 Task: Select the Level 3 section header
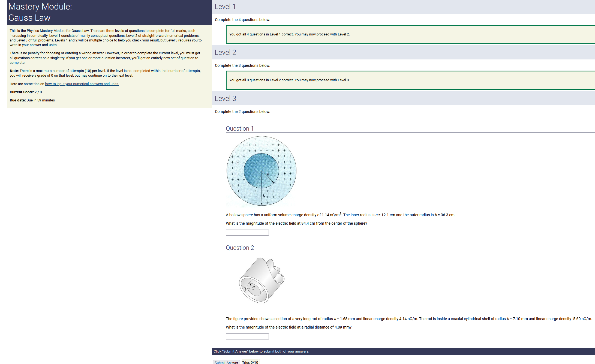pos(225,98)
